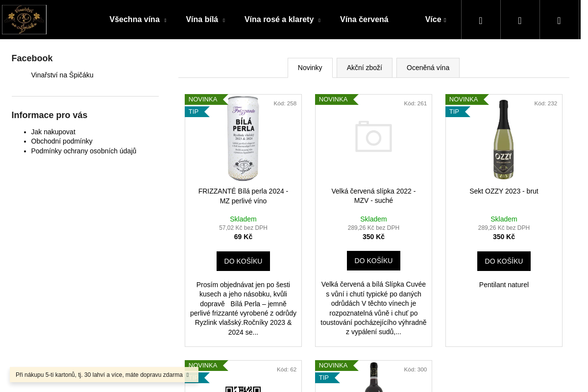This screenshot has width=588, height=392.
Task: Expand Všechna vína menu arrow
Action: (165, 20)
